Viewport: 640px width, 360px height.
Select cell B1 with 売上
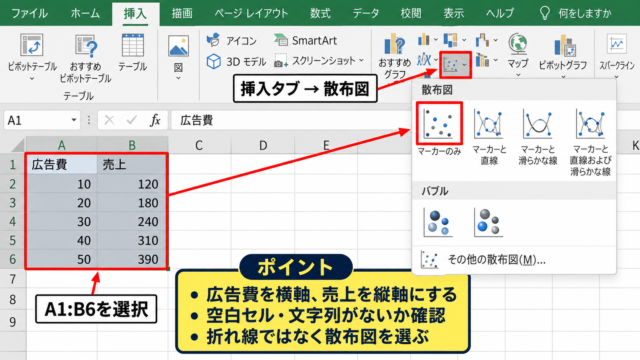(132, 164)
